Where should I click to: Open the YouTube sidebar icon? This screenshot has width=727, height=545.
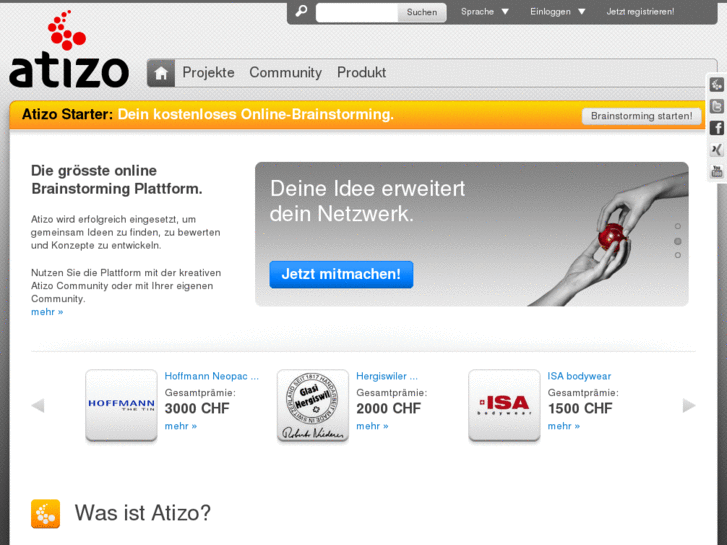point(717,171)
